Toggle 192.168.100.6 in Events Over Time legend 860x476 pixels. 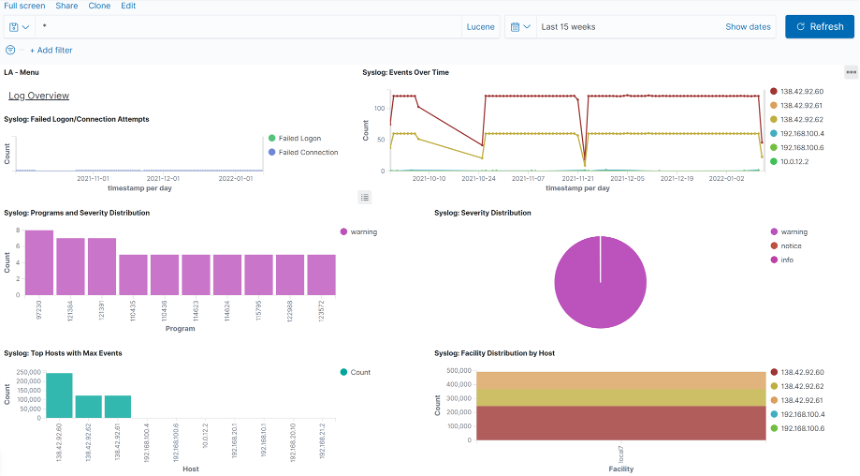coord(797,148)
